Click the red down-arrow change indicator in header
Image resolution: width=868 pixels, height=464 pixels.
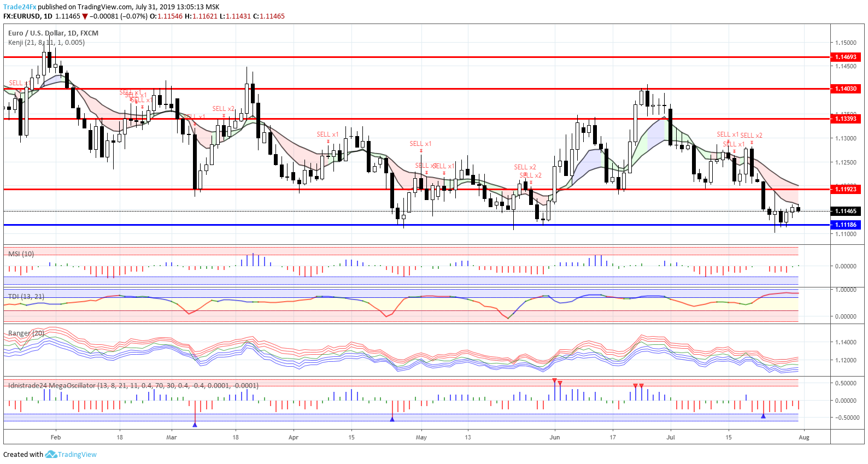(85, 16)
